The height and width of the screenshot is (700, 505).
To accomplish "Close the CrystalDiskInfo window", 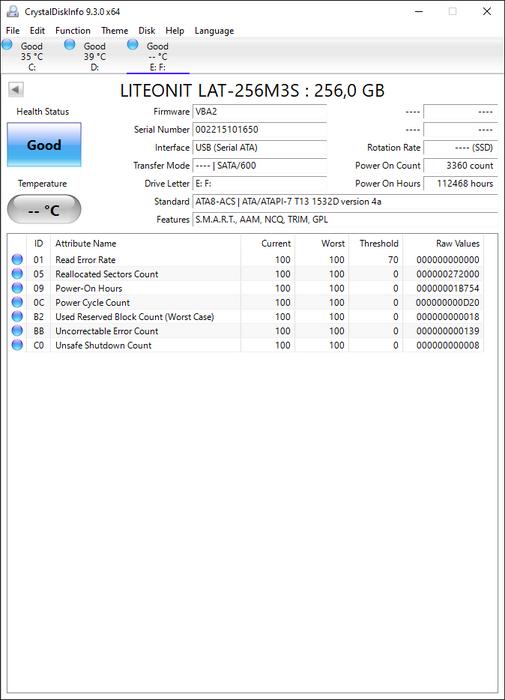I will (x=487, y=11).
